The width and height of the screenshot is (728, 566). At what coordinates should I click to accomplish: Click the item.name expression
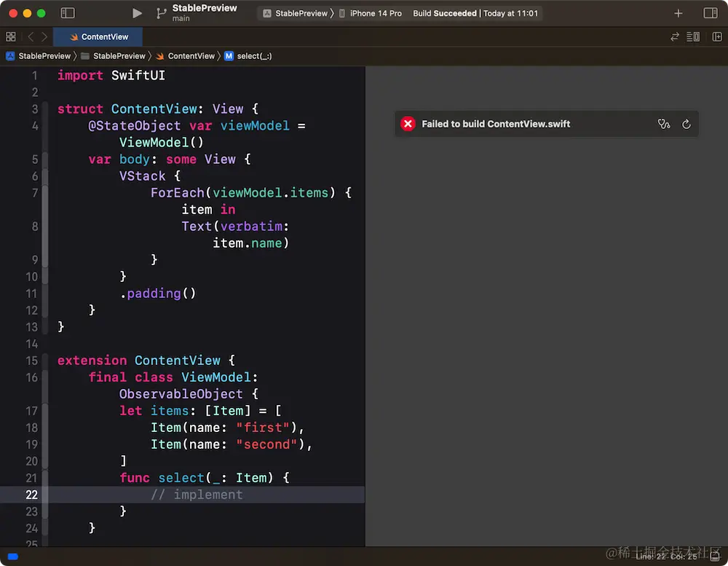pyautogui.click(x=247, y=243)
